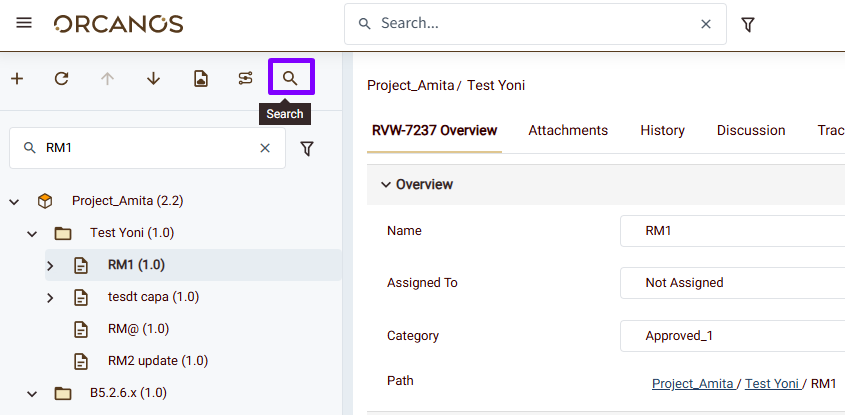Viewport: 845px width, 415px height.
Task: Click the export document icon
Action: (201, 78)
